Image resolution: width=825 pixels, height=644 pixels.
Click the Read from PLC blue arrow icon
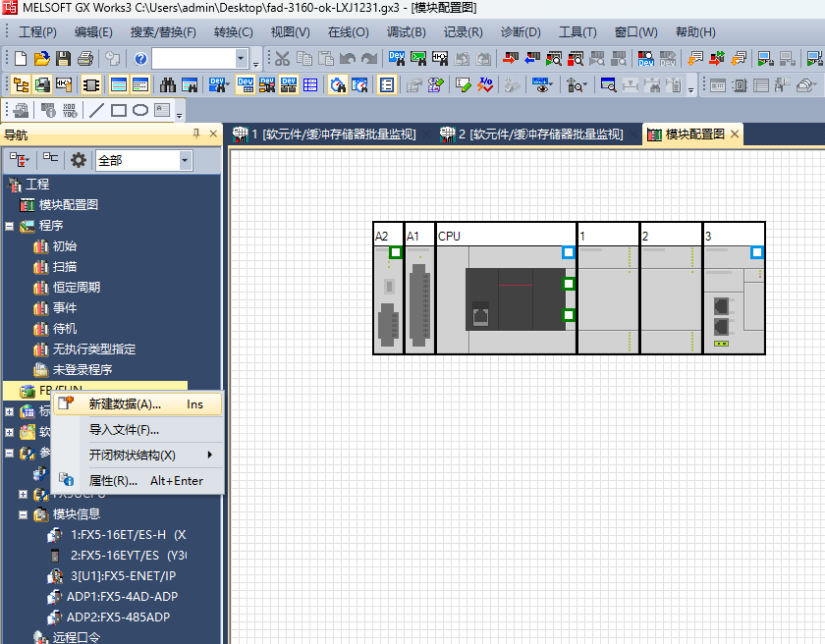[532, 58]
